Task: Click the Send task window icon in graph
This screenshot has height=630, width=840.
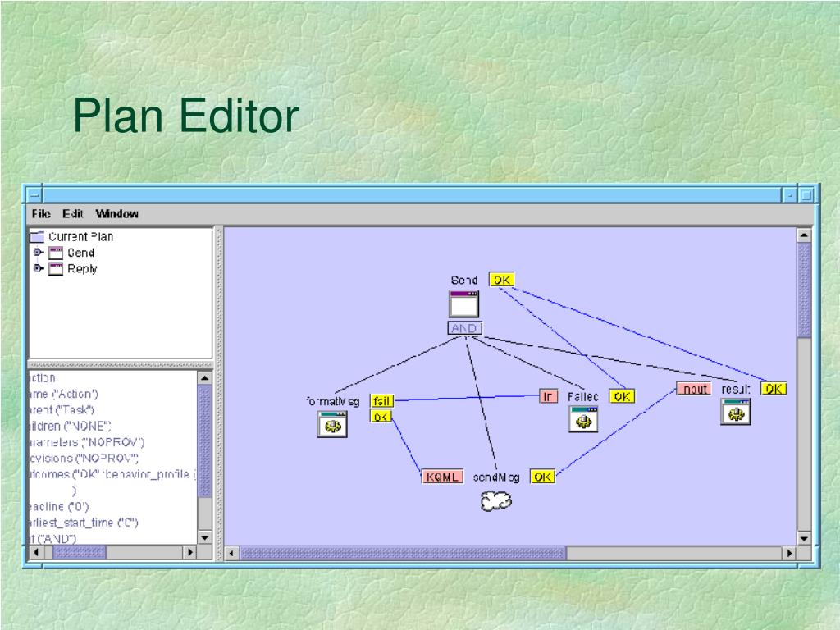Action: click(x=464, y=304)
